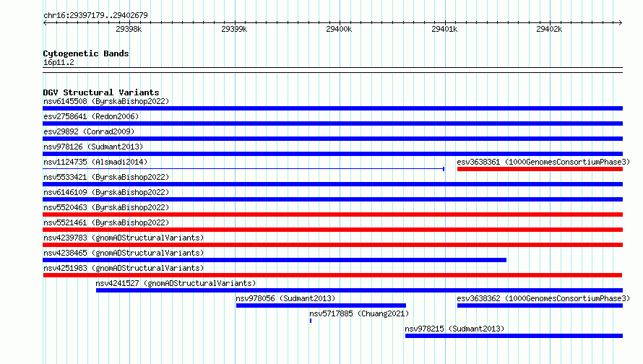Click the DGV Structural Variants track title
The width and height of the screenshot is (643, 364).
(101, 92)
